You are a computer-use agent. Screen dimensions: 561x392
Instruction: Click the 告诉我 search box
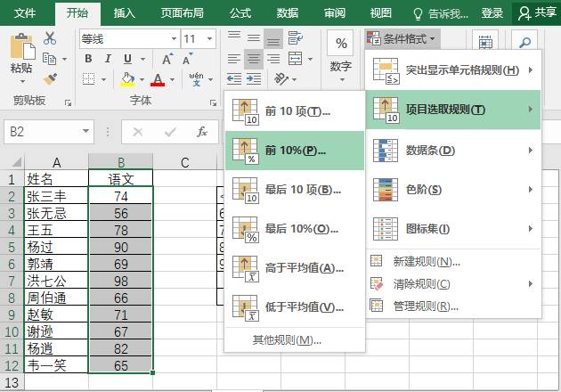(x=441, y=13)
